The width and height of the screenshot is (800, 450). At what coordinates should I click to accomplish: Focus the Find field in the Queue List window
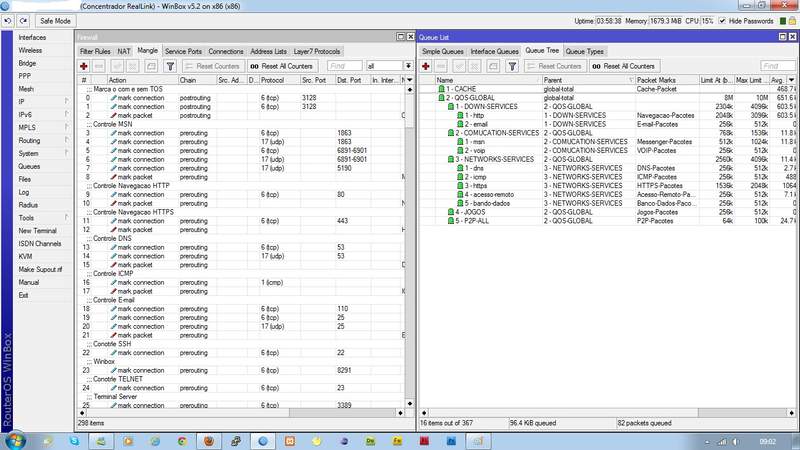(x=777, y=66)
